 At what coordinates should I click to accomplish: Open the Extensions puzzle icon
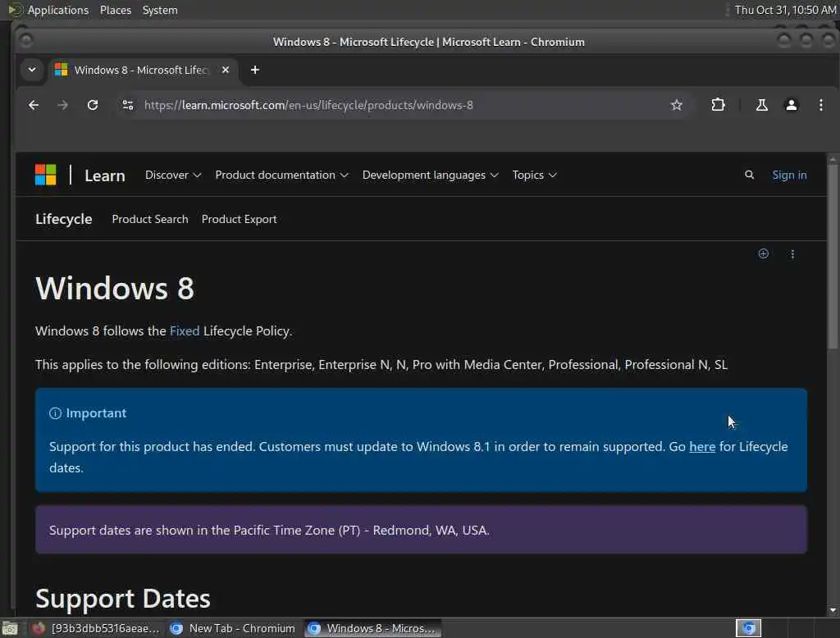pos(718,105)
